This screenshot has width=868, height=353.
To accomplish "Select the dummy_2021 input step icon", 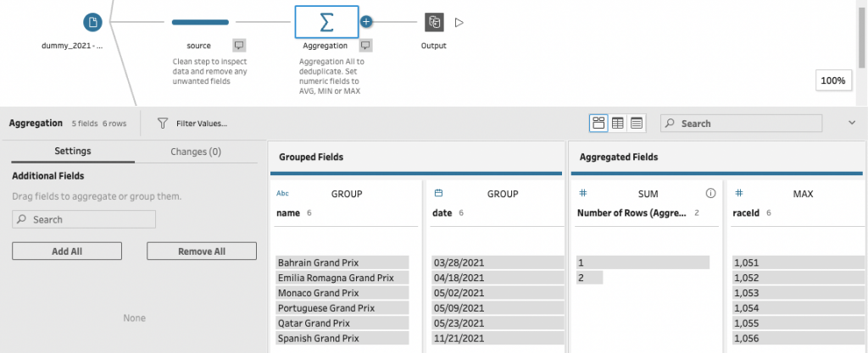I will point(92,23).
